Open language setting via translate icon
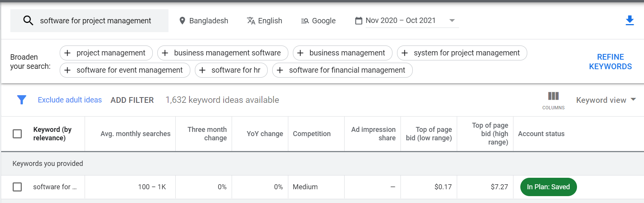Image resolution: width=644 pixels, height=203 pixels. (x=251, y=21)
